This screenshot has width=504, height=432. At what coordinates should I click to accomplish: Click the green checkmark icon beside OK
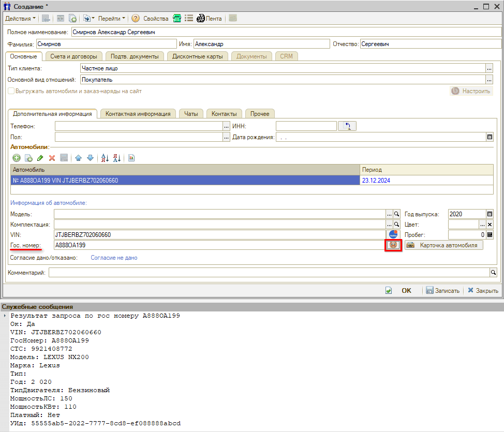[x=389, y=291]
